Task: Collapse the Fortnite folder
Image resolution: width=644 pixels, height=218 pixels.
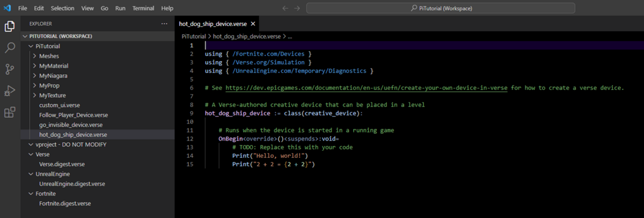Action: pyautogui.click(x=98, y=194)
